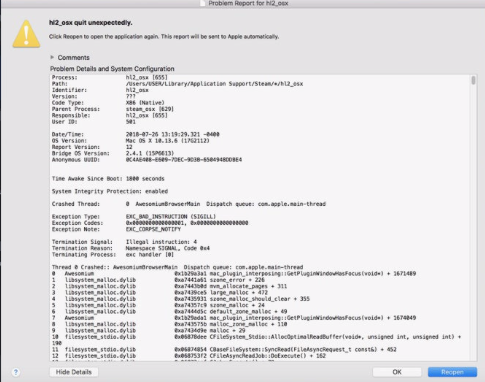The width and height of the screenshot is (485, 382).
Task: Click stack frame 8 malloc_zone_malloc line
Action: click(169, 324)
